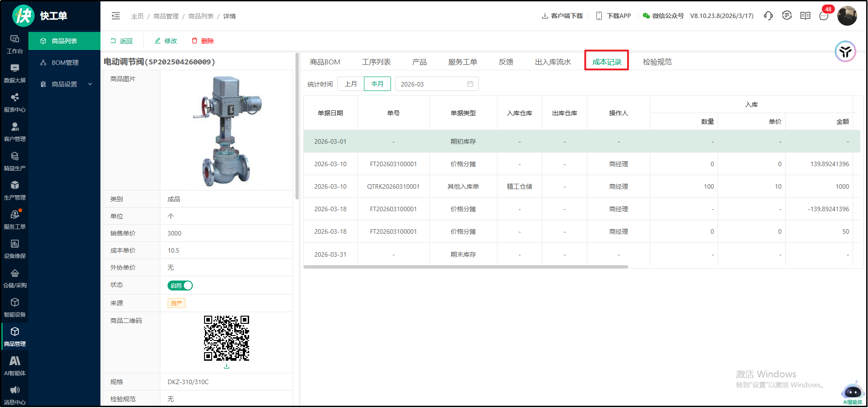
Task: Open the help manual book icon
Action: (x=805, y=16)
